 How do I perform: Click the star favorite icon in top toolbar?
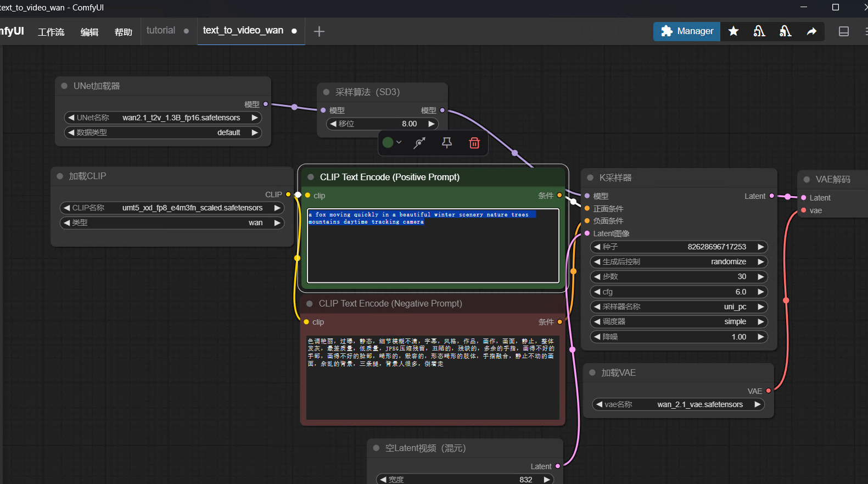(733, 31)
